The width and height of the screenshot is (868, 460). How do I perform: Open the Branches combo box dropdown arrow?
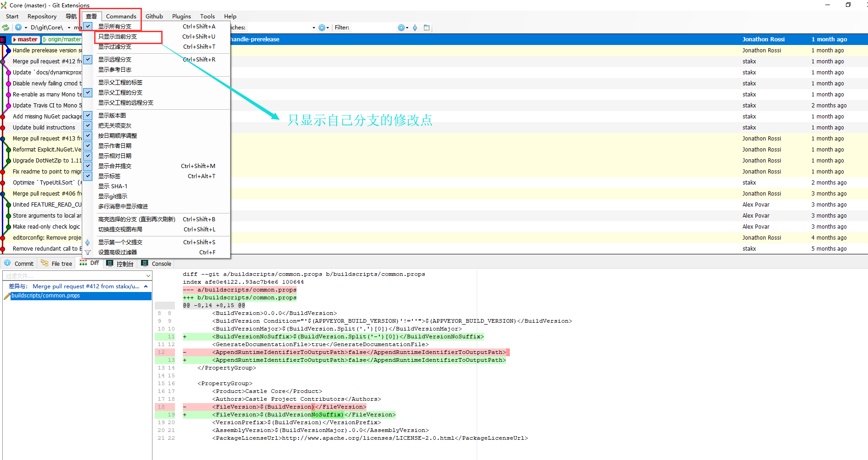pyautogui.click(x=314, y=28)
